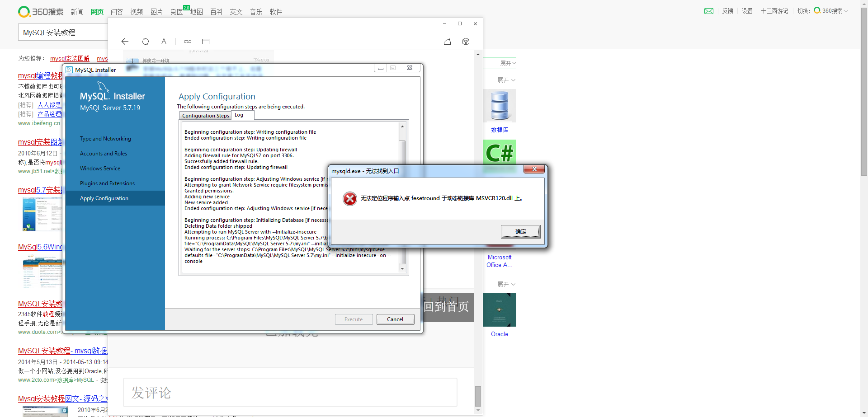This screenshot has width=868, height=417.
Task: Select the Plugins and Extensions step
Action: click(107, 183)
